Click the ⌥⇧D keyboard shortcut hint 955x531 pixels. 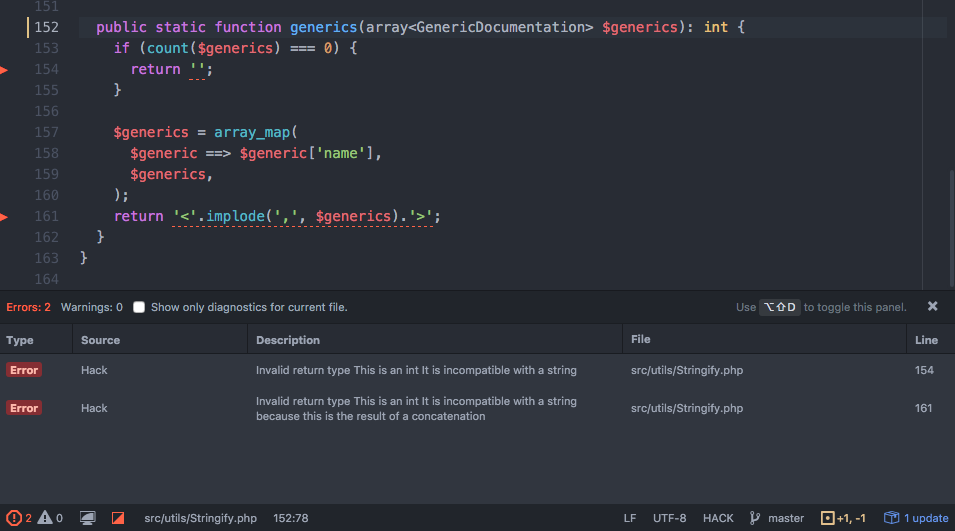coord(780,308)
